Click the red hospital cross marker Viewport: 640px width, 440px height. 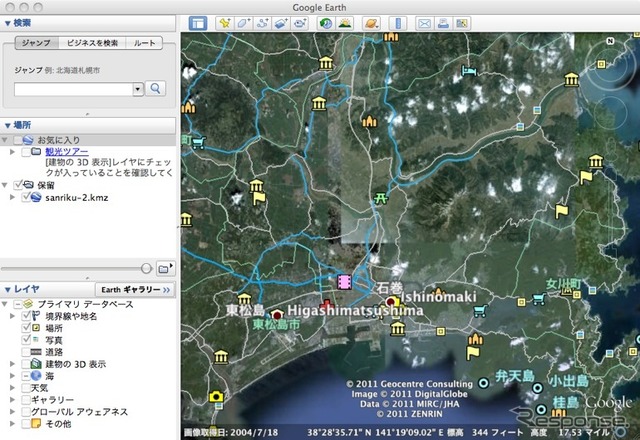click(327, 306)
